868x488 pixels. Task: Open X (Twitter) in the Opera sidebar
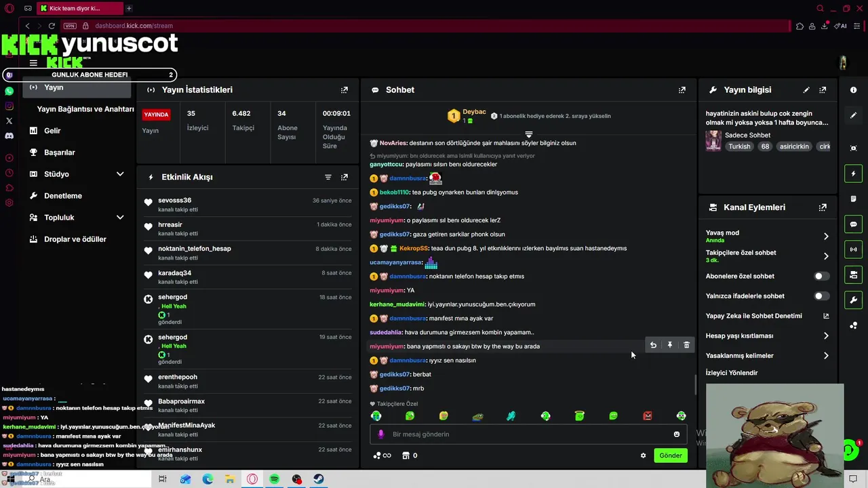tap(9, 121)
